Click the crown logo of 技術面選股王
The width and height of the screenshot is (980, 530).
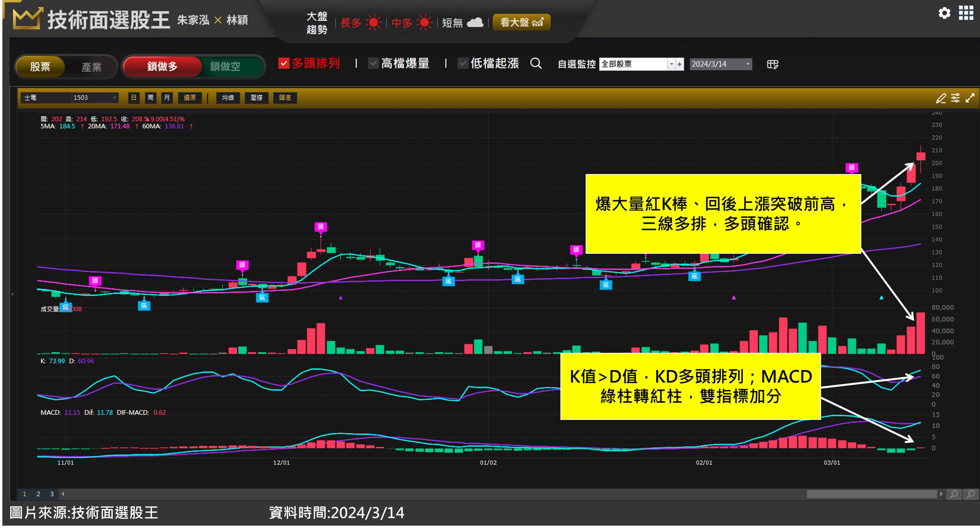point(27,19)
